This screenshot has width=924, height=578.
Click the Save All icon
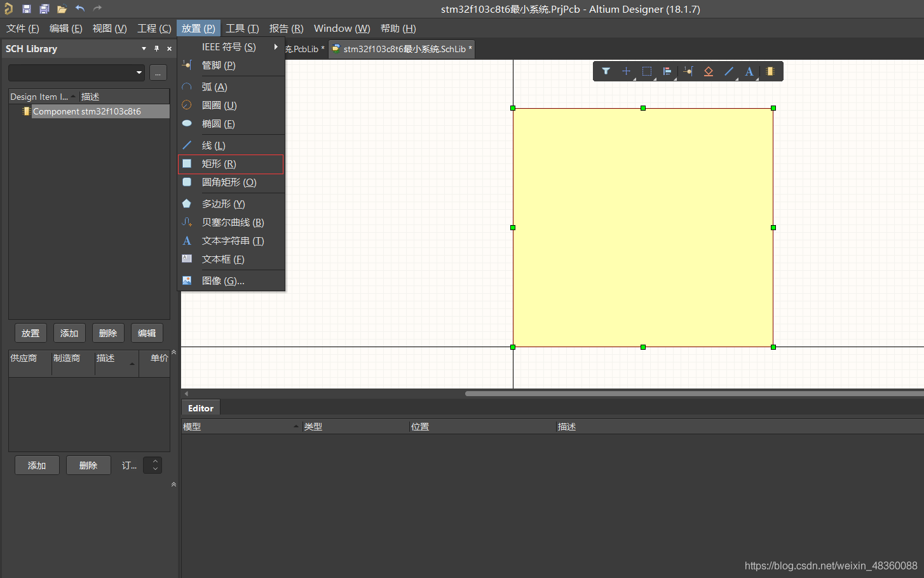point(44,9)
